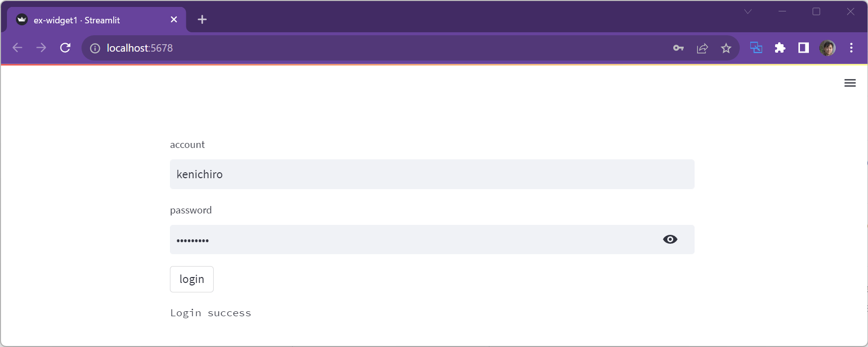Viewport: 868px width, 347px height.
Task: Click the login button
Action: coord(192,279)
